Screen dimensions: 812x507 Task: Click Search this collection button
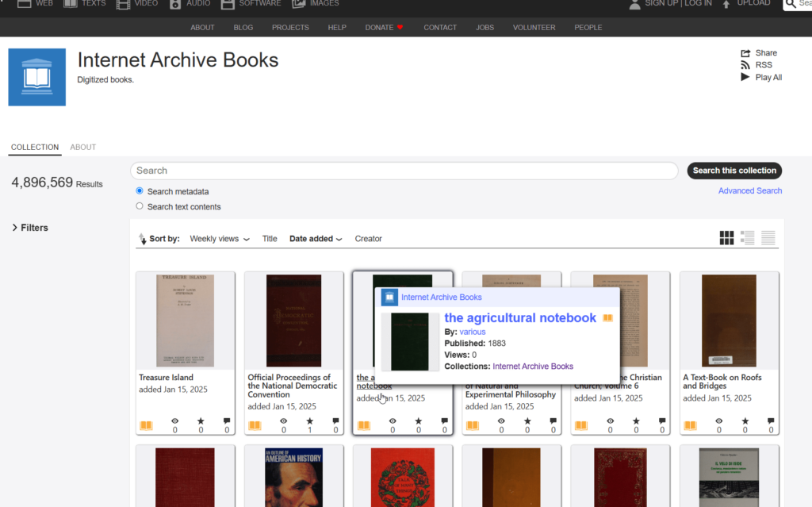pyautogui.click(x=734, y=171)
